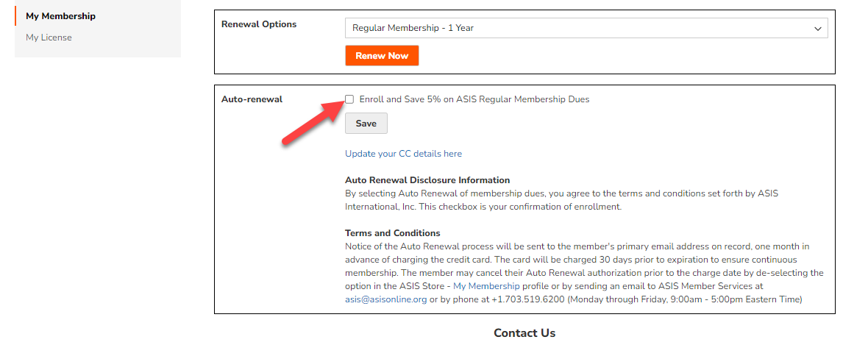
Task: Open the My Membership sidebar item
Action: pyautogui.click(x=60, y=16)
